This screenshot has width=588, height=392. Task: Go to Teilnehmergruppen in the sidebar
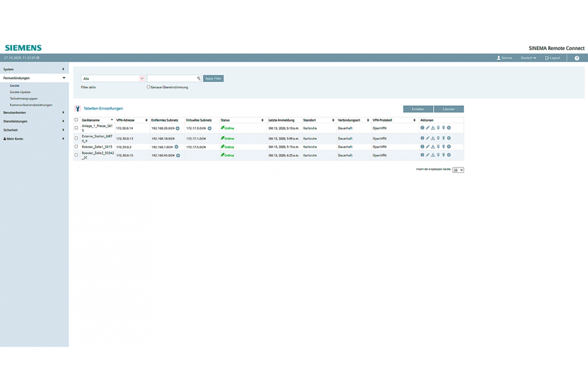(24, 98)
